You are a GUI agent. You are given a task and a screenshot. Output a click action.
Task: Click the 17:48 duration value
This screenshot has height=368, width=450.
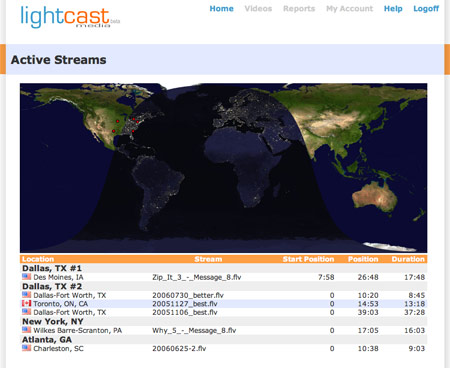pos(414,277)
